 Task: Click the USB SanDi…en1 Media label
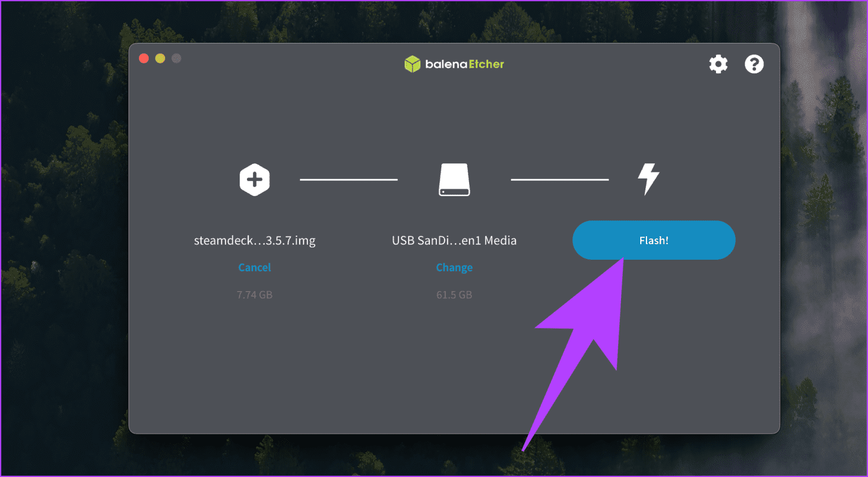[454, 240]
